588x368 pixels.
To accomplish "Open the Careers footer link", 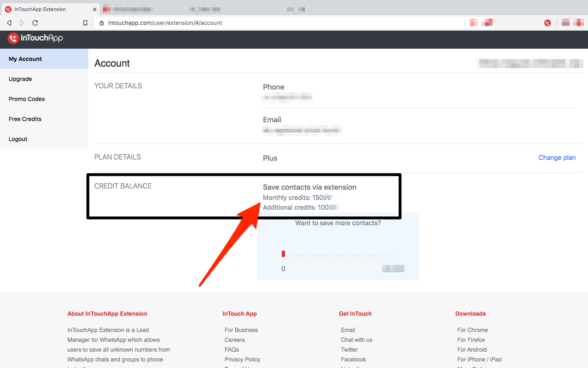I will 235,340.
